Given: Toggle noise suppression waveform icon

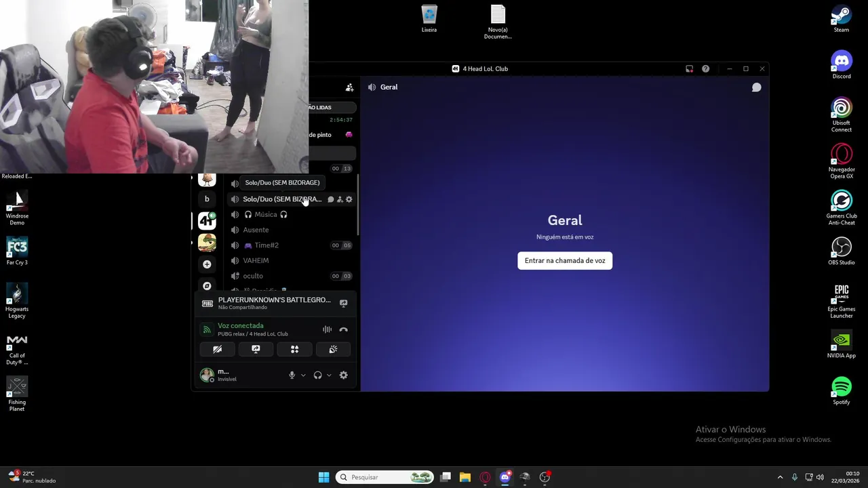Looking at the screenshot, I should click(x=327, y=329).
